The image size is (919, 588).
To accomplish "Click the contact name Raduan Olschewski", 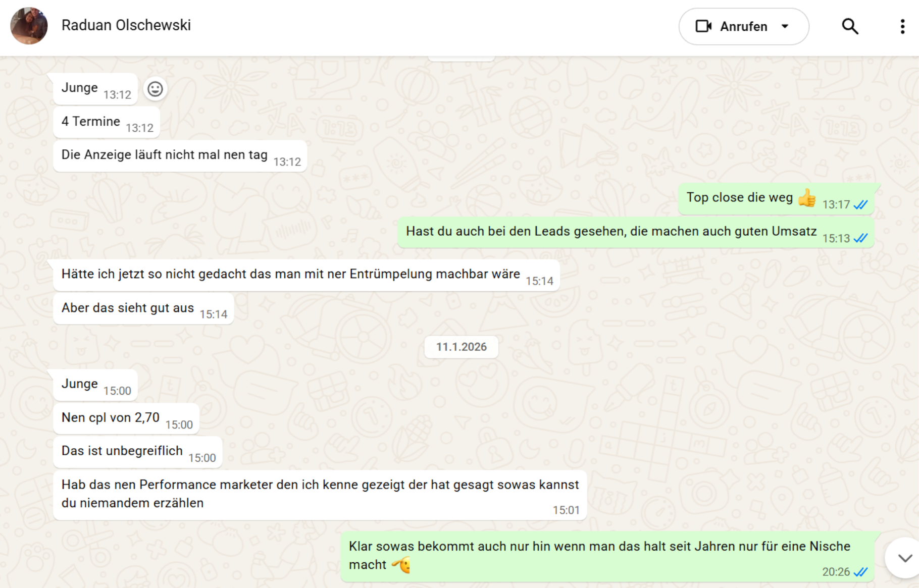I will (x=126, y=25).
